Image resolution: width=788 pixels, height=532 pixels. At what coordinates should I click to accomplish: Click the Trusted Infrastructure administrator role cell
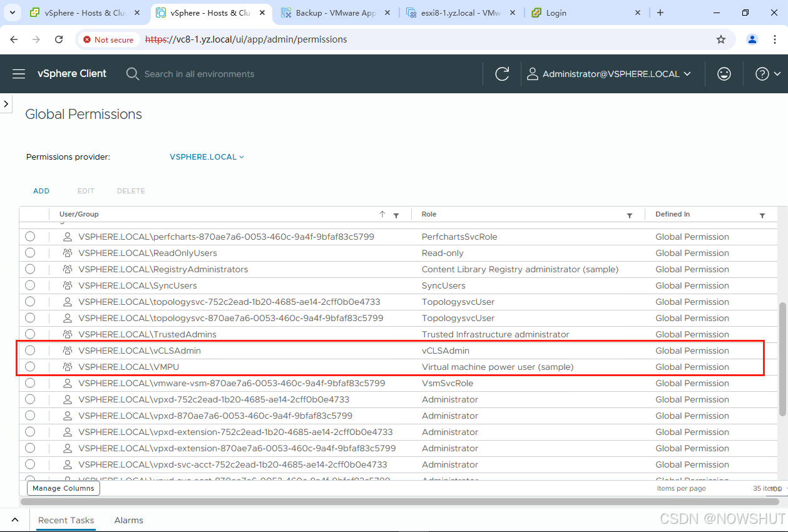pos(496,334)
